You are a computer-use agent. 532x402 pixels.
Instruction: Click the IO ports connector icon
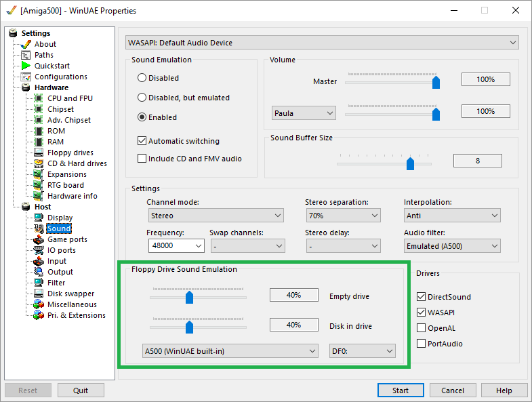(39, 250)
